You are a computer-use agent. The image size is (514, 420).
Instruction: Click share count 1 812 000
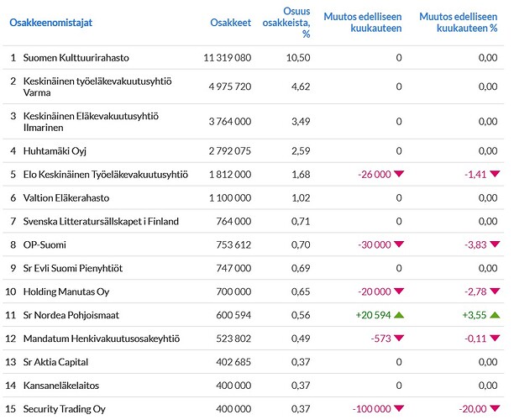(x=230, y=175)
